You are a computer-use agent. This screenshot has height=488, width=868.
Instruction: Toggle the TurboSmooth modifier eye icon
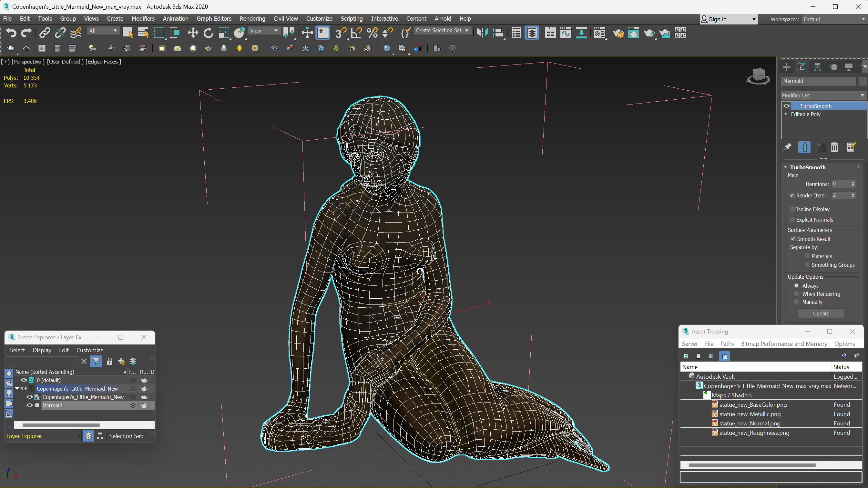coord(787,106)
